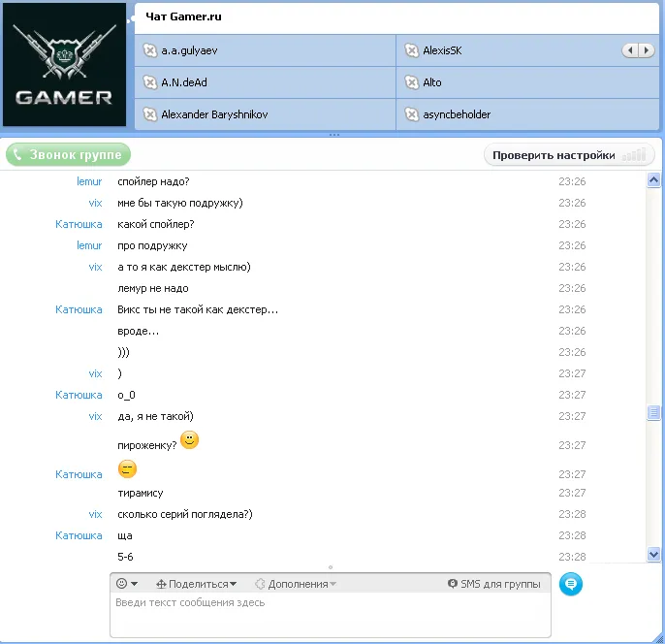Click the GAMER group avatar picture

tap(64, 64)
